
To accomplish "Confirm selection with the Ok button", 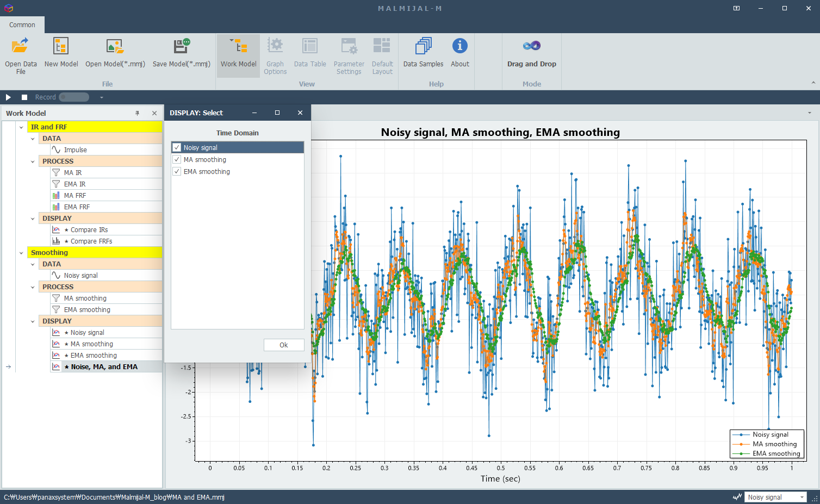I will point(284,345).
